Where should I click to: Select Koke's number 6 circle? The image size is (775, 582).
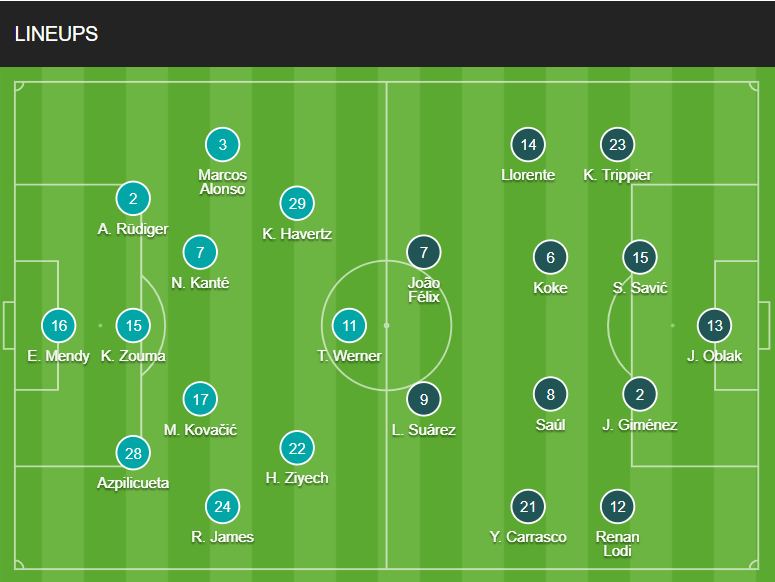coord(550,258)
